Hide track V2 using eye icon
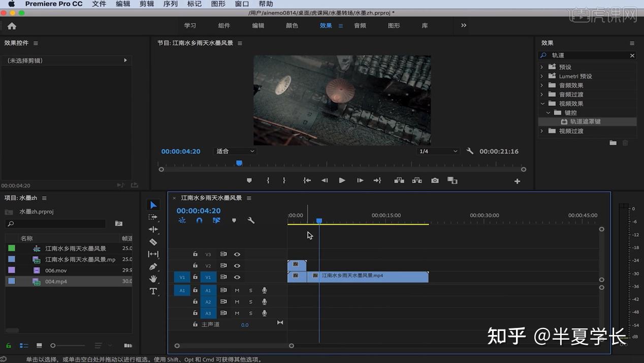This screenshot has width=644, height=363. [237, 266]
